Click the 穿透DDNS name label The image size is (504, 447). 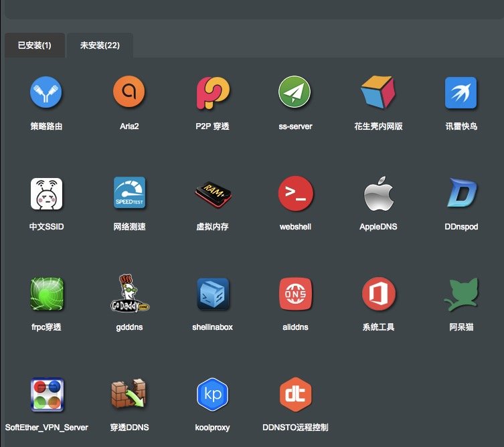(129, 428)
